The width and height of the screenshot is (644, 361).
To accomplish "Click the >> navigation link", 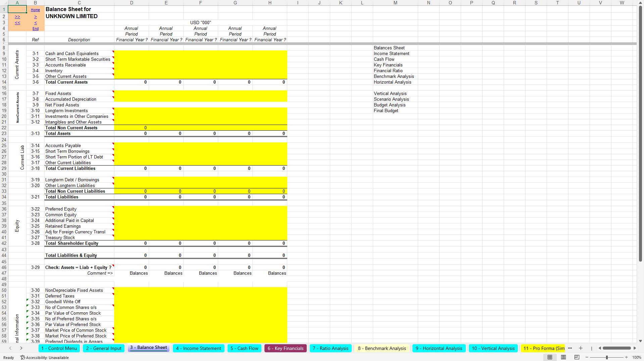I will [17, 16].
